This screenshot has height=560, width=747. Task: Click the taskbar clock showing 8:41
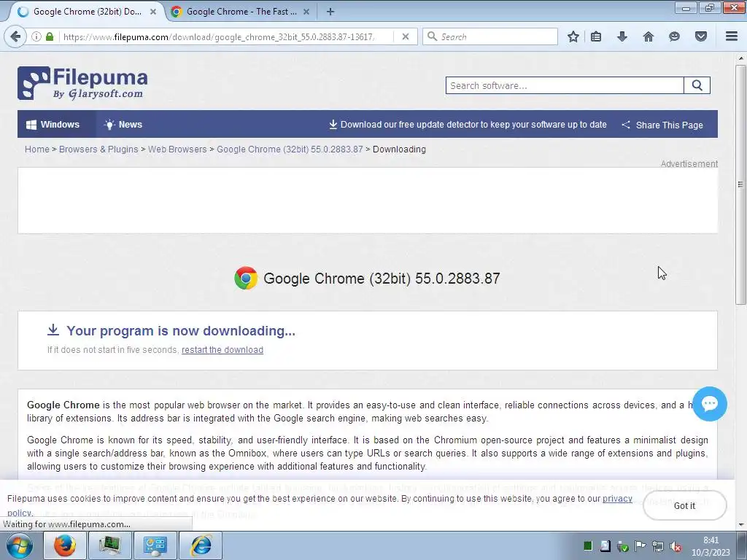[711, 546]
